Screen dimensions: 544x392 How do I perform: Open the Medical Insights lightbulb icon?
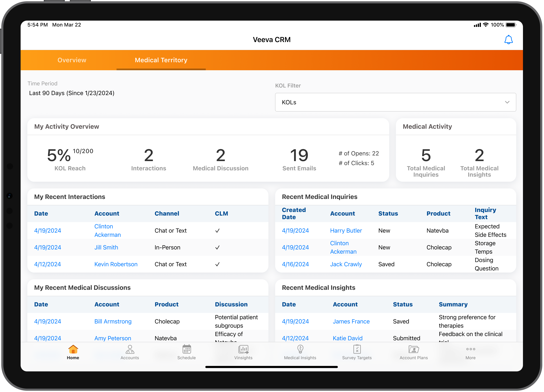pyautogui.click(x=300, y=349)
